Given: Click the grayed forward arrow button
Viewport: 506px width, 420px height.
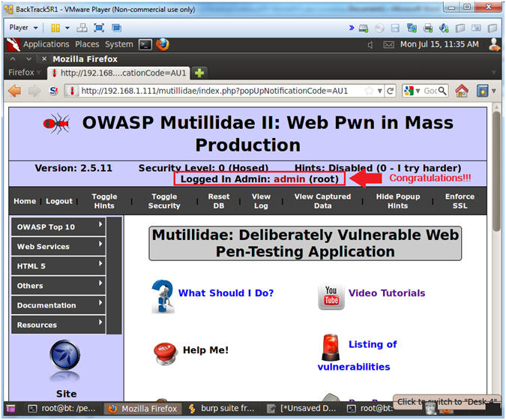Looking at the screenshot, I should coord(34,91).
